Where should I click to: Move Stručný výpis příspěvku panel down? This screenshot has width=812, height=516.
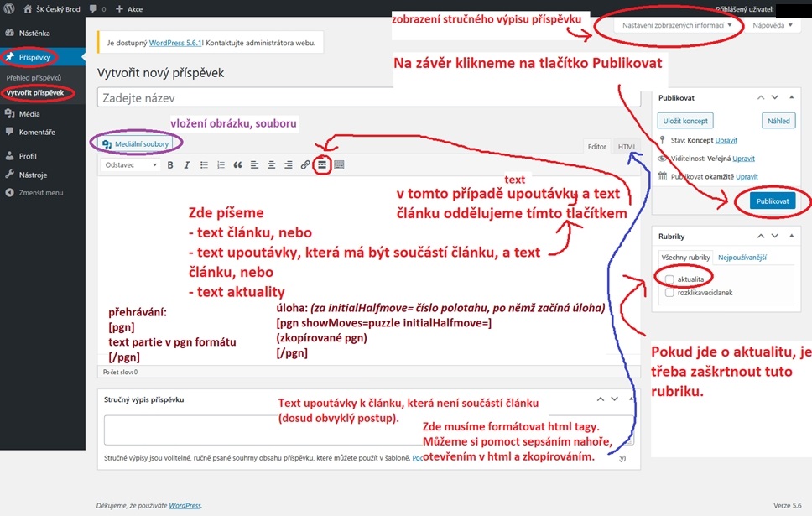point(614,399)
